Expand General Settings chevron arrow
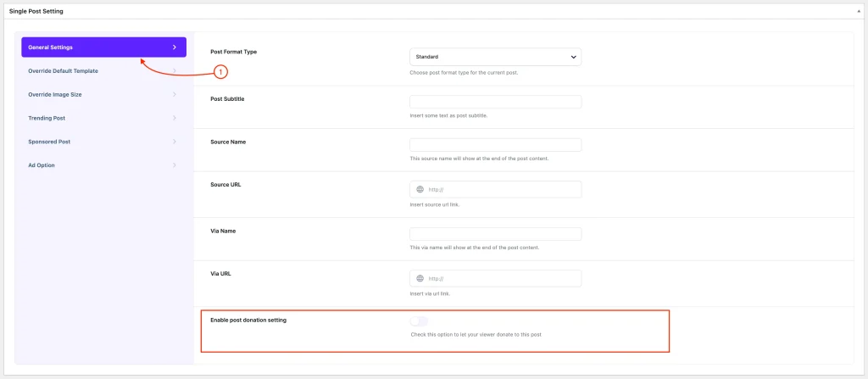 pos(175,47)
